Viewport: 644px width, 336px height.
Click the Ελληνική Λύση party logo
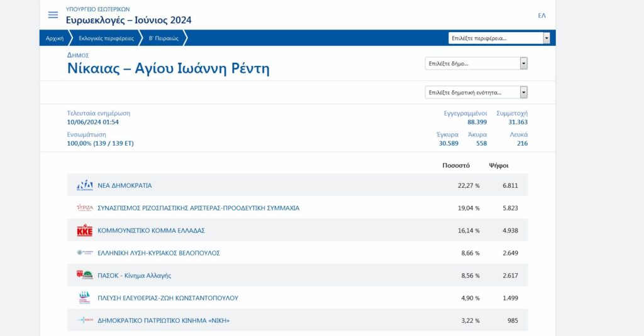click(x=85, y=252)
